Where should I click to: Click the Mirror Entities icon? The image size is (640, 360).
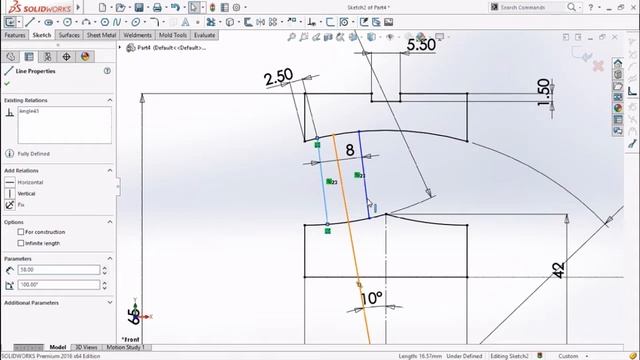(x=260, y=22)
